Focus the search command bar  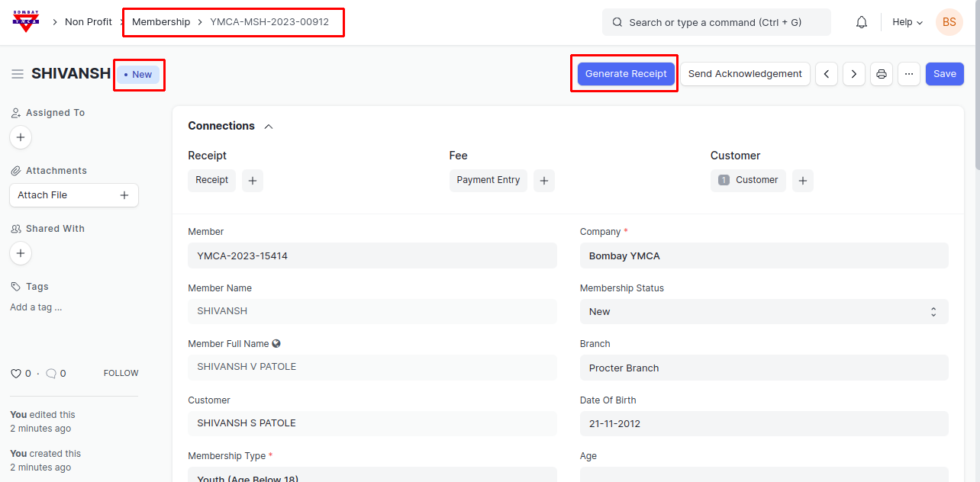pyautogui.click(x=716, y=22)
